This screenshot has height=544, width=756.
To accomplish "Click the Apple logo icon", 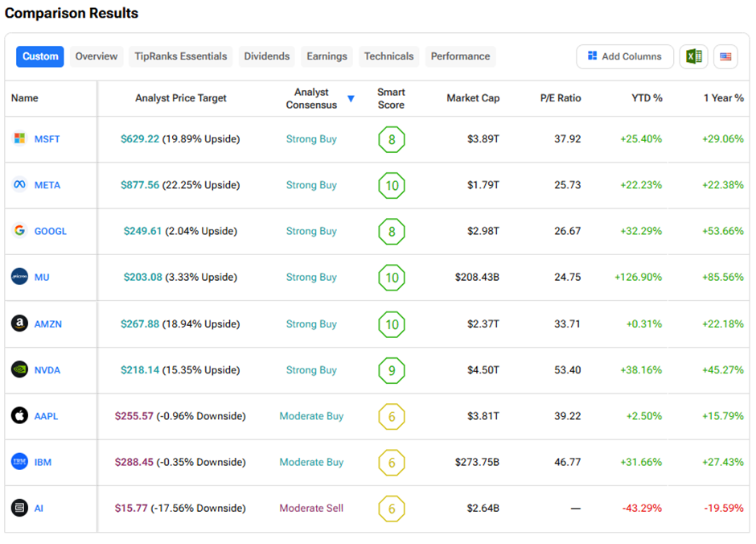I will click(x=19, y=416).
